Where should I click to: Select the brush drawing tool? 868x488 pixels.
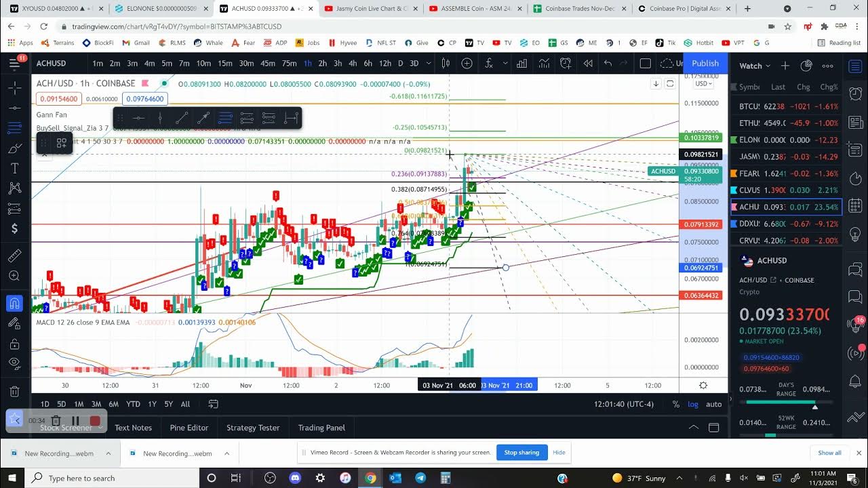(x=15, y=148)
